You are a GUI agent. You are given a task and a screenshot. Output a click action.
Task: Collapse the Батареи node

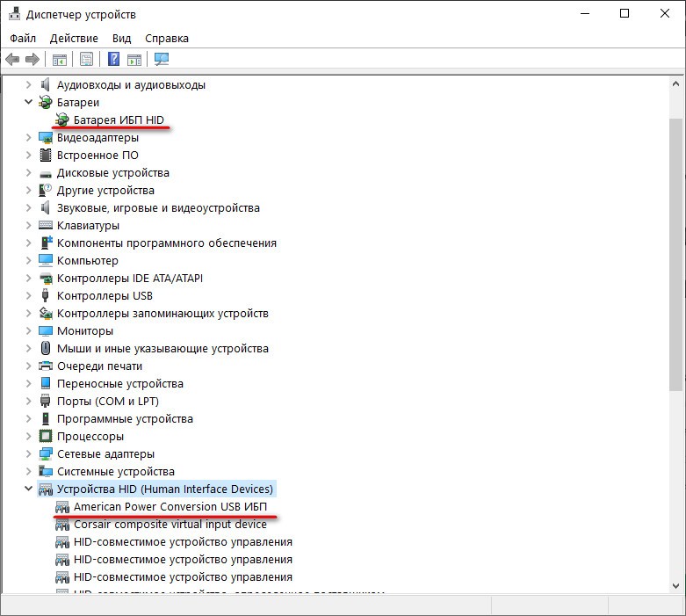tap(28, 102)
